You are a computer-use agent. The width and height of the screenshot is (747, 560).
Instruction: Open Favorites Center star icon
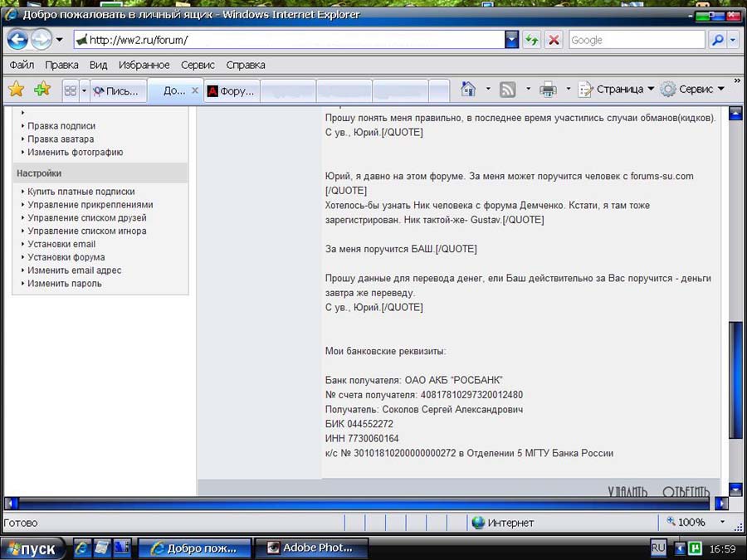[x=16, y=90]
